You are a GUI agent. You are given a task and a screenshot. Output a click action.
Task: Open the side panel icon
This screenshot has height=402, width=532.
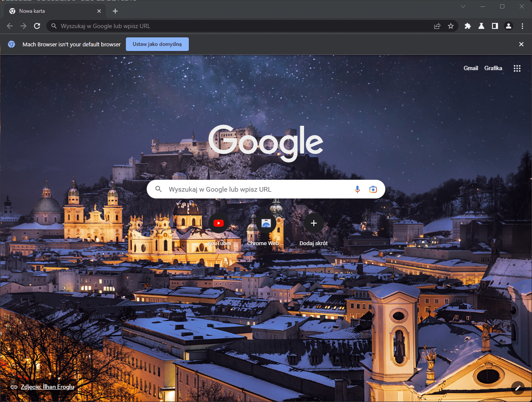tap(495, 26)
